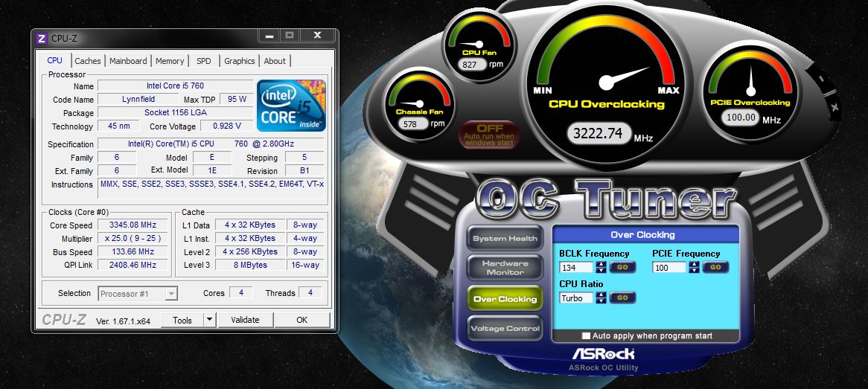Open the SPD tab
This screenshot has width=868, height=389.
[204, 61]
